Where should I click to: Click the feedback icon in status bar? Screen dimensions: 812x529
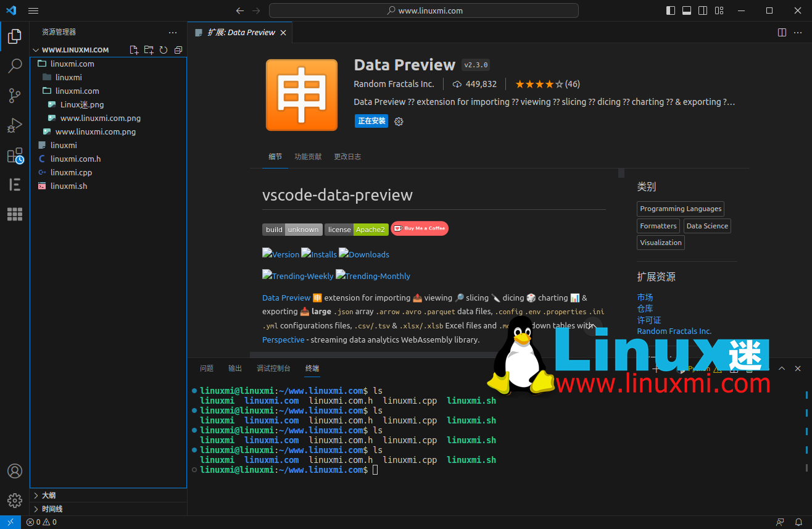coord(781,522)
